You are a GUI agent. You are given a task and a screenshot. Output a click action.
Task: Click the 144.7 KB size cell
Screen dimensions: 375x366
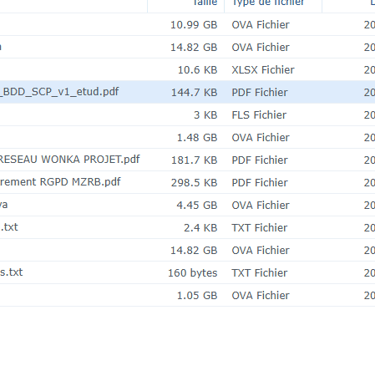click(194, 92)
